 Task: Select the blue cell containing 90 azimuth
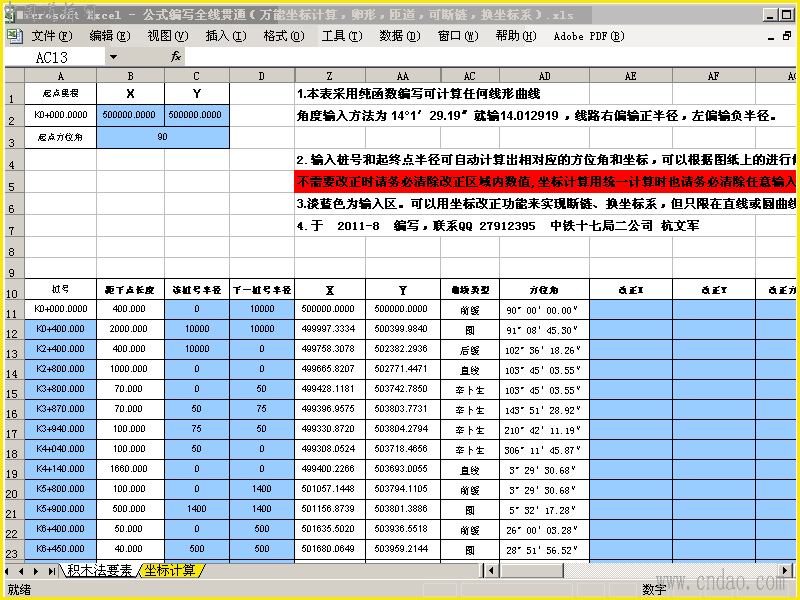coord(163,137)
